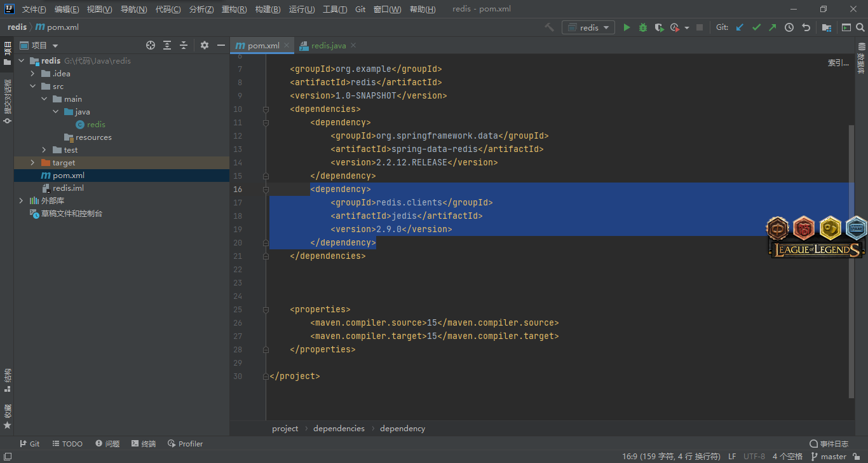This screenshot has height=463, width=868.
Task: Toggle the 数据库 database side panel
Action: 862,59
